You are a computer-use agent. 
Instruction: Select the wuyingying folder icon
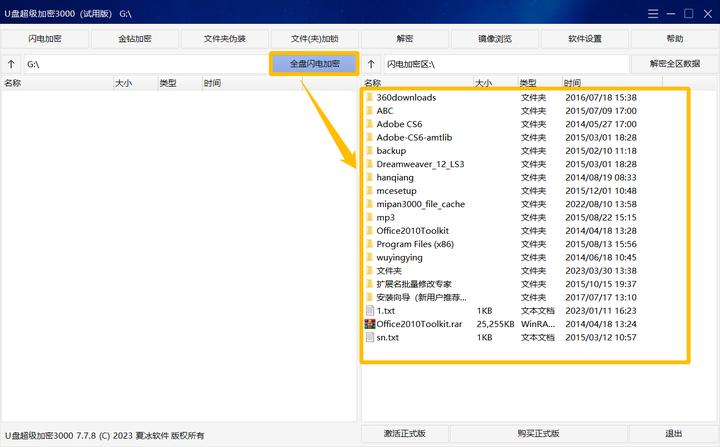click(369, 257)
